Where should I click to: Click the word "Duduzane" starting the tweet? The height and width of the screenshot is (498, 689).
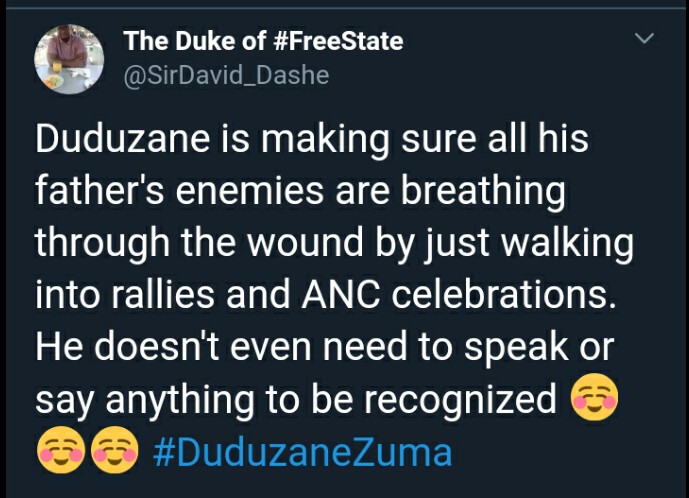point(123,139)
